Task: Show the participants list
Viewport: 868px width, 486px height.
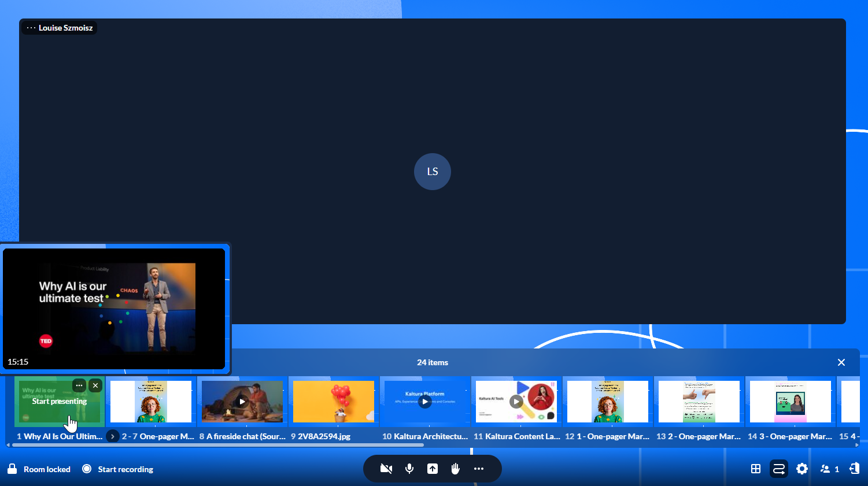Action: tap(830, 469)
